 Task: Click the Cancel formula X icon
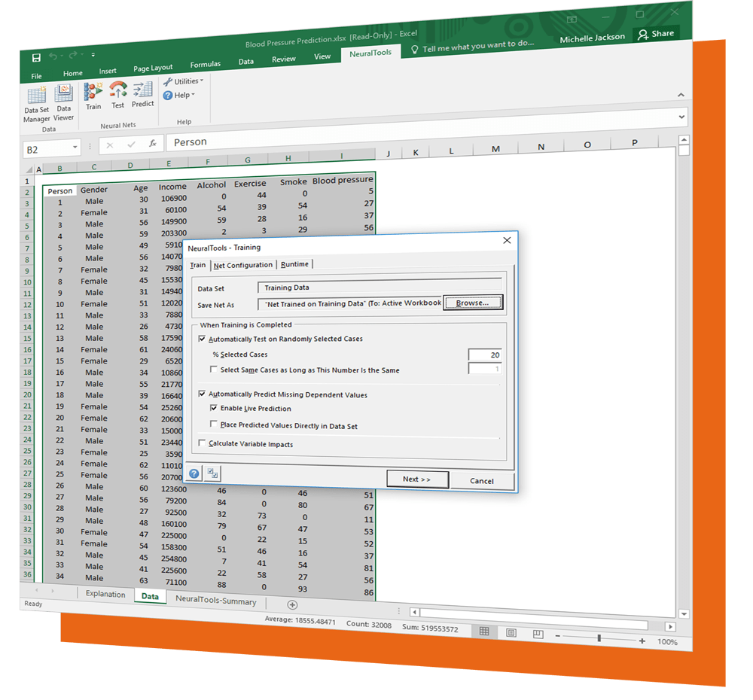pos(109,145)
